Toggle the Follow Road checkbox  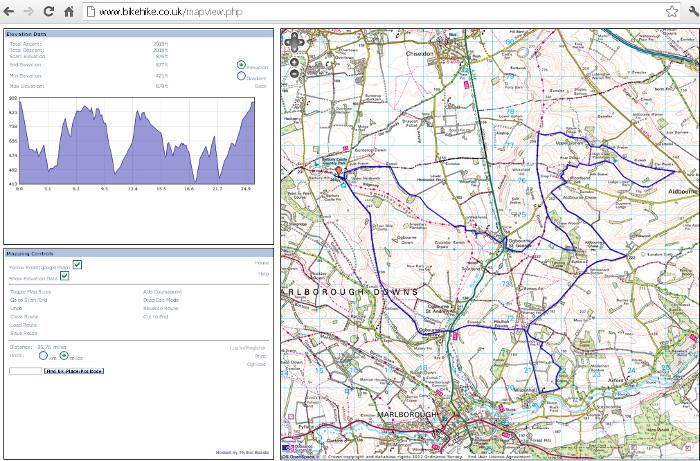point(77,265)
